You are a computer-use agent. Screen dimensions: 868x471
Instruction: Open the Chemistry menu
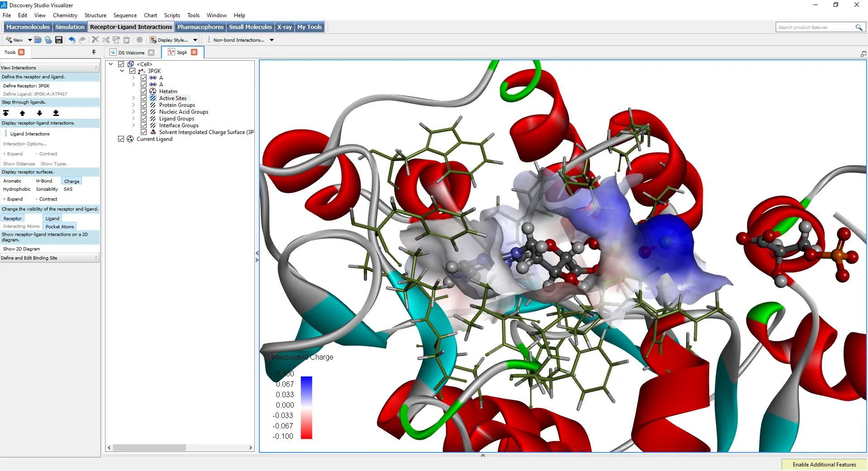click(x=65, y=15)
